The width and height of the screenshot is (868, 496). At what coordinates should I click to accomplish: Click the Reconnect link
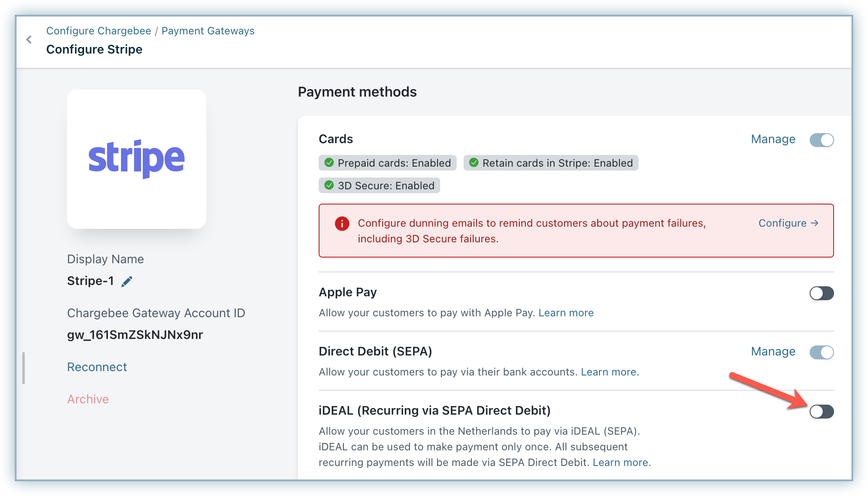[x=97, y=367]
